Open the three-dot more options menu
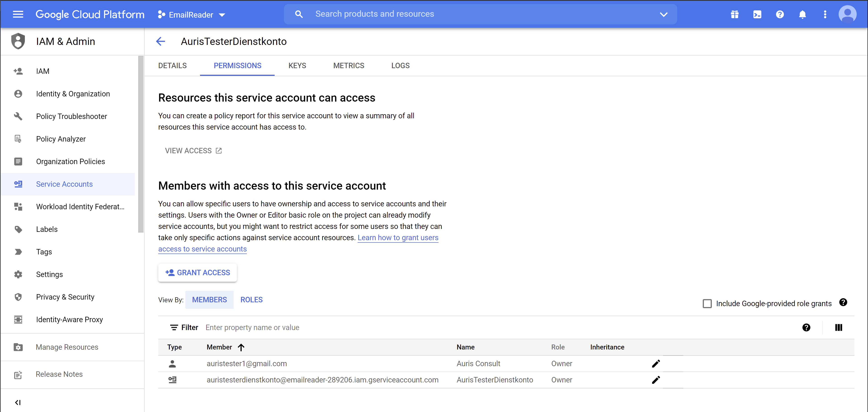This screenshot has width=868, height=412. [825, 14]
